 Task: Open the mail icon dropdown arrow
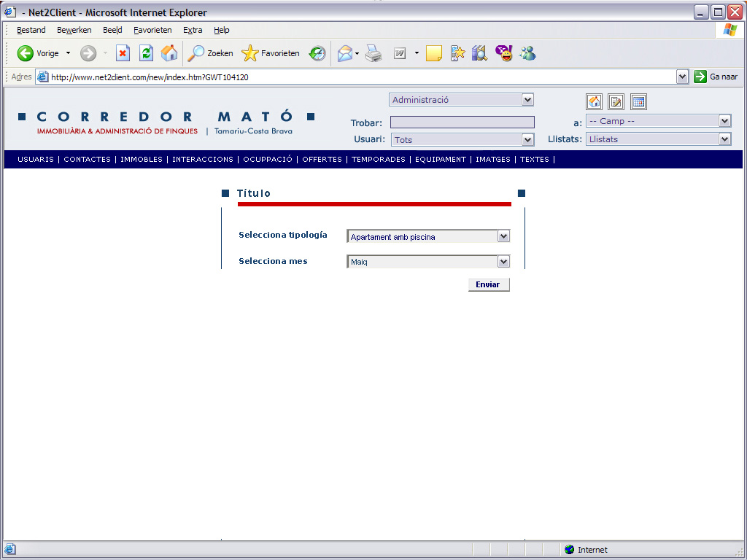pos(357,53)
